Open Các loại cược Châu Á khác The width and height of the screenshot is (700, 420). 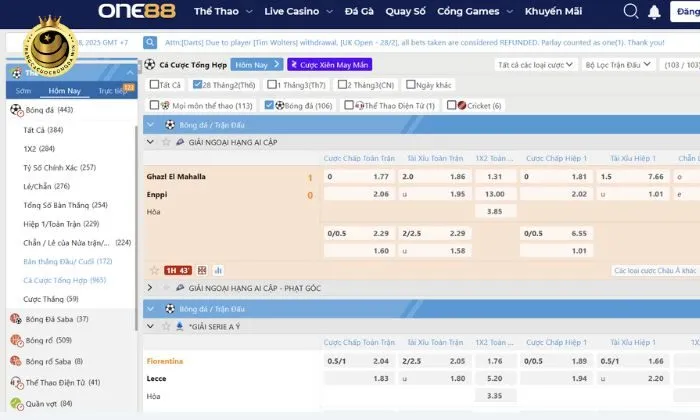coord(654,270)
